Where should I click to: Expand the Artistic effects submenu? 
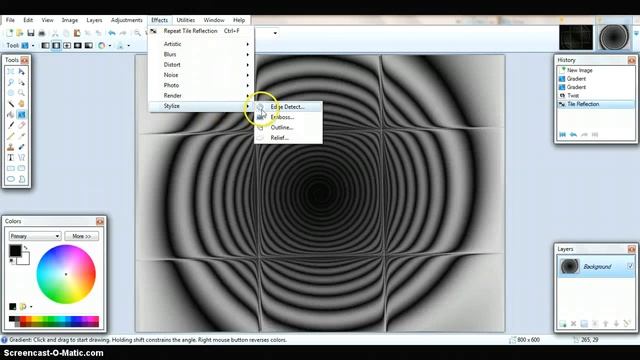pos(201,44)
